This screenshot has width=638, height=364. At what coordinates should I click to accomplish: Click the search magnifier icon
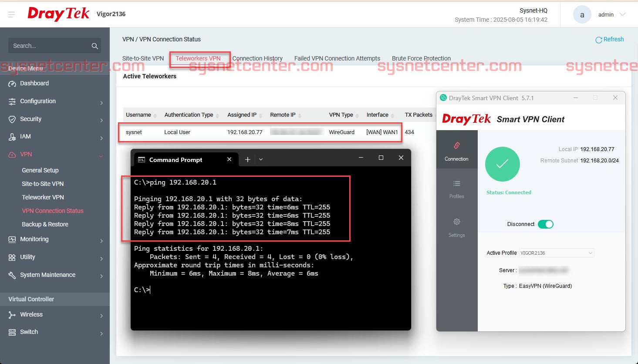pyautogui.click(x=95, y=46)
